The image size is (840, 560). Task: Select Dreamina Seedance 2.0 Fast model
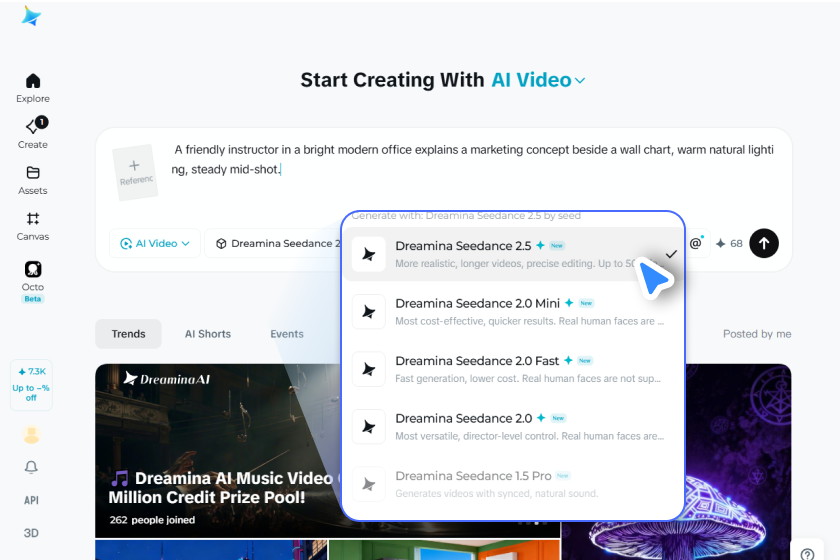(513, 369)
